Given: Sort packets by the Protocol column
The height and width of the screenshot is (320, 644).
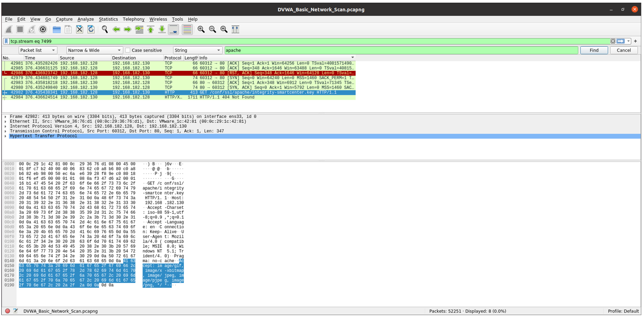Looking at the screenshot, I should [x=173, y=58].
